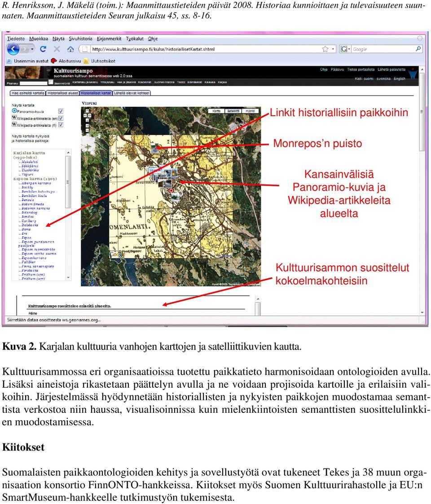Click the Tietoa portaalista link
This screenshot has width=431, height=504.
tap(361, 70)
